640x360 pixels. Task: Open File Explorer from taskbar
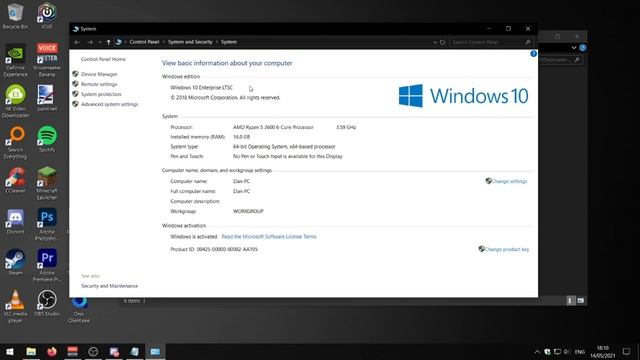click(31, 351)
